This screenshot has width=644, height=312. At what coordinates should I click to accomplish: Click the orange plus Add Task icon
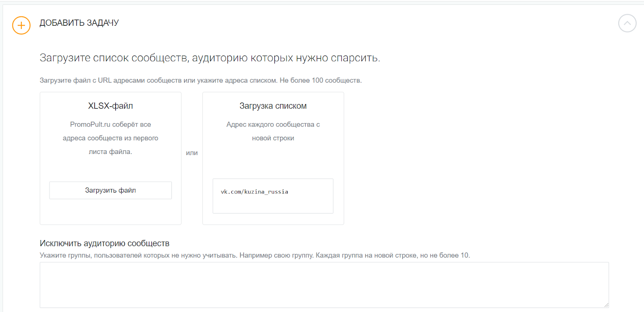[x=21, y=25]
